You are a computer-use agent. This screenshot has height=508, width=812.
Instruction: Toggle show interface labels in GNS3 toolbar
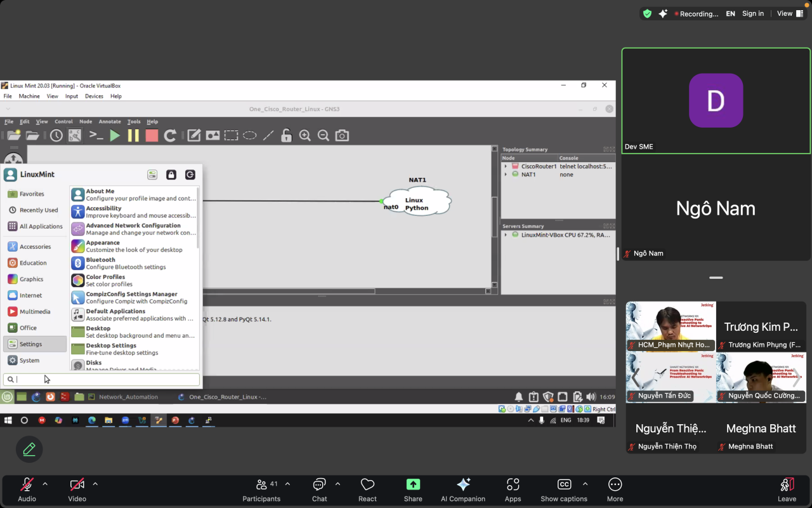75,135
